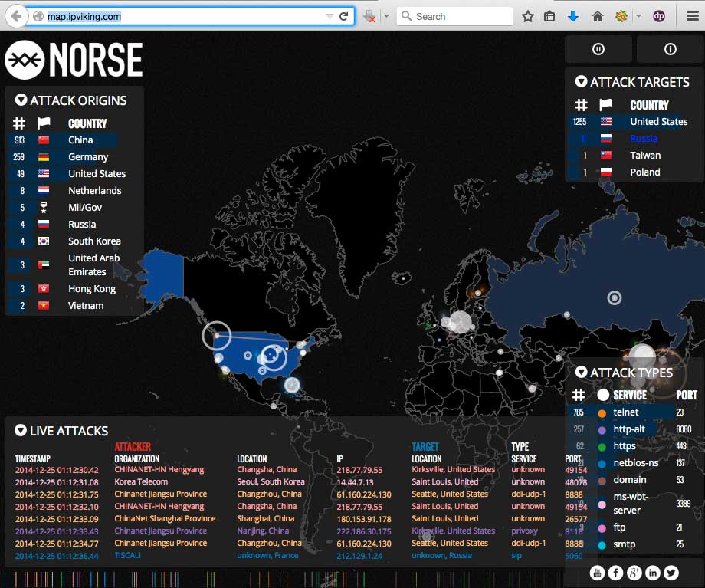Open the LinkedIn social icon
Image resolution: width=705 pixels, height=588 pixels.
(x=653, y=573)
